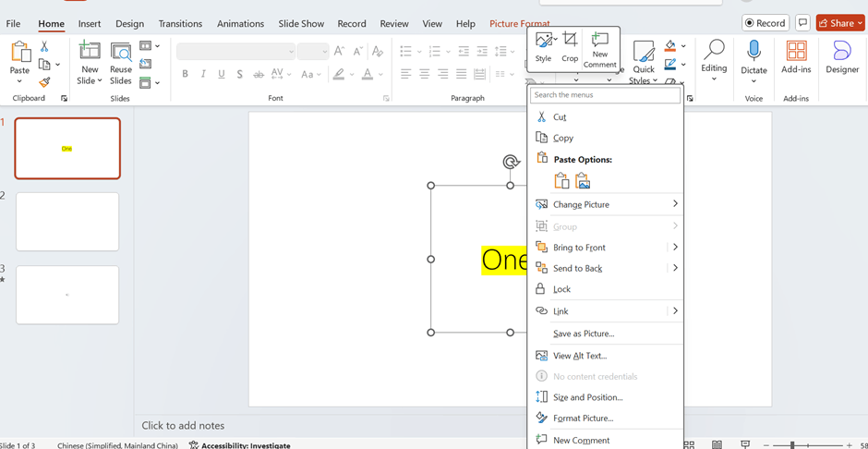
Task: Click the Cut scissors icon in Clipboard group
Action: (44, 46)
